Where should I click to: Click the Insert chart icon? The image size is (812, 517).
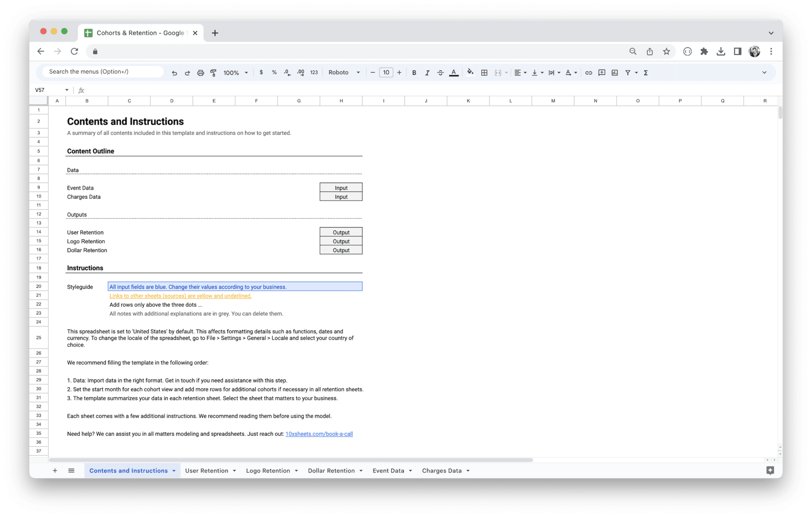coord(615,72)
